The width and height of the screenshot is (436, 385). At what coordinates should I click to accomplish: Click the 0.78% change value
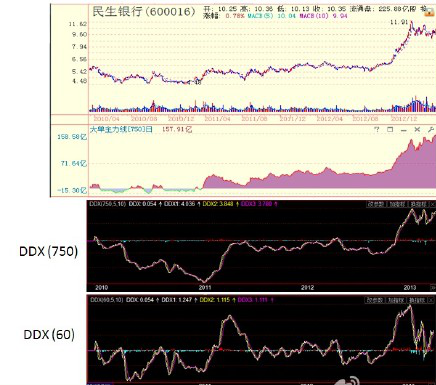[x=235, y=16]
